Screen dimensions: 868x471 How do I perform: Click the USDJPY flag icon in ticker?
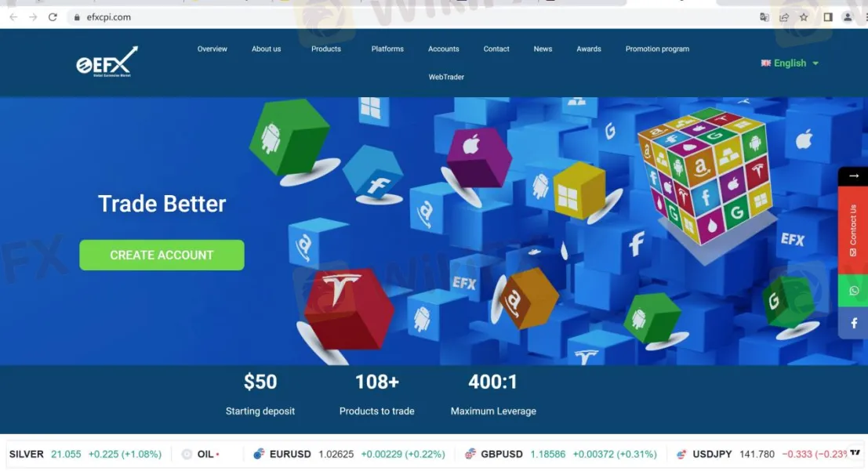pyautogui.click(x=681, y=454)
